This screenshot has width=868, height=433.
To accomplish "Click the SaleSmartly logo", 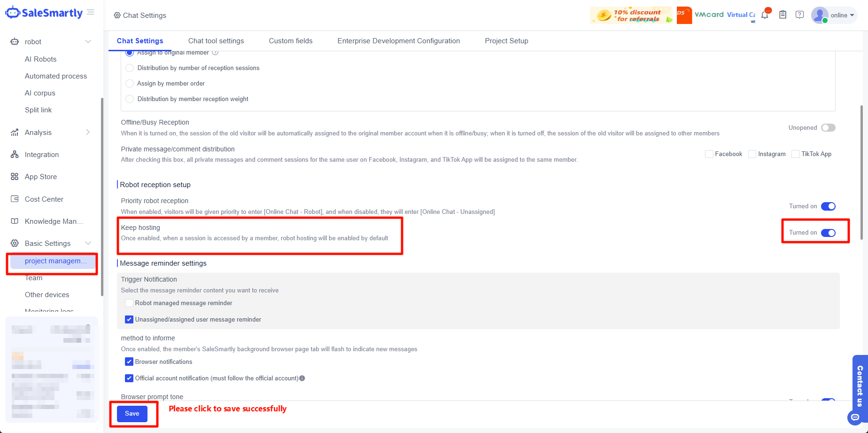I will click(44, 13).
